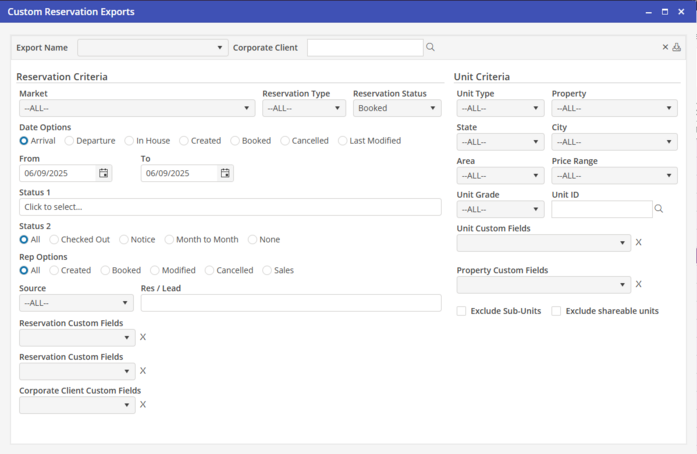The image size is (697, 454).
Task: Click the Unit ID search magnifier icon
Action: click(x=659, y=209)
